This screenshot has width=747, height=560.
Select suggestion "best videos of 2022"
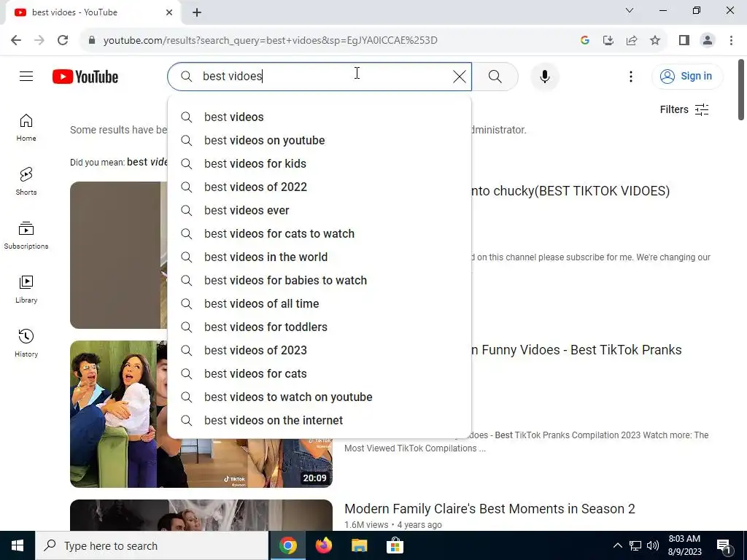[x=320, y=187]
